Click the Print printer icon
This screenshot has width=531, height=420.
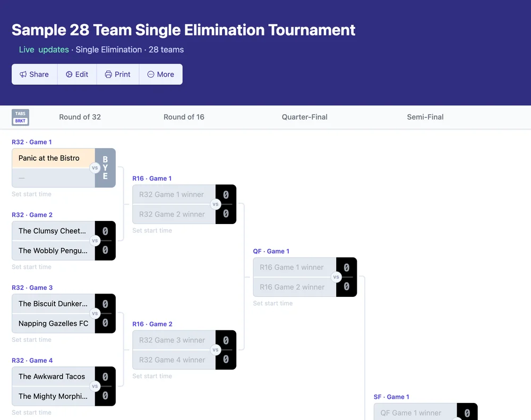[x=108, y=74]
